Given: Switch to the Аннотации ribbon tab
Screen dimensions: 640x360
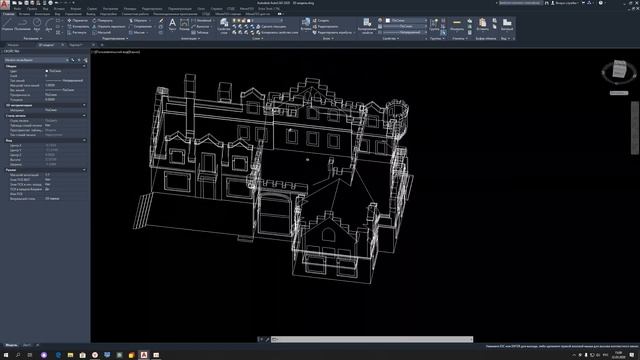Looking at the screenshot, I should [x=42, y=14].
